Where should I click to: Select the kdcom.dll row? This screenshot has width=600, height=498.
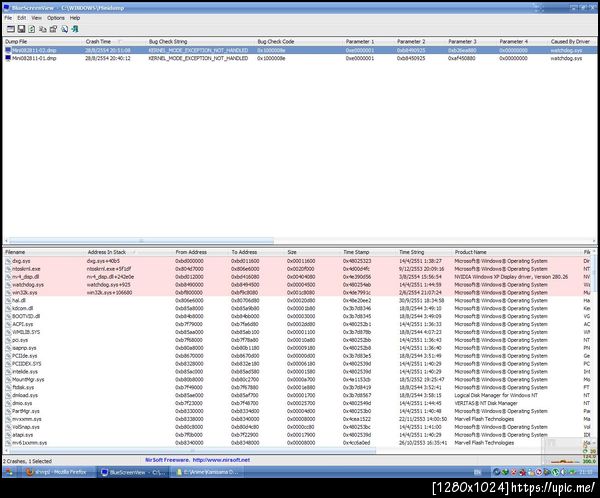coord(297,308)
